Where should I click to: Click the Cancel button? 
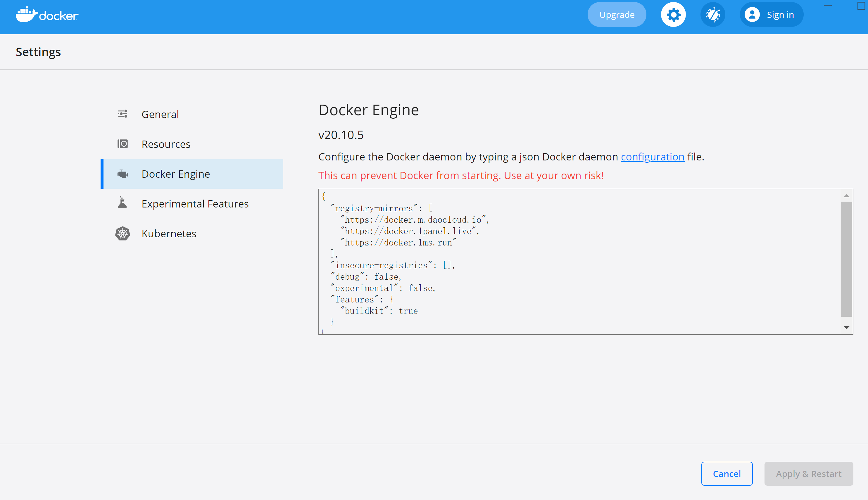click(727, 474)
